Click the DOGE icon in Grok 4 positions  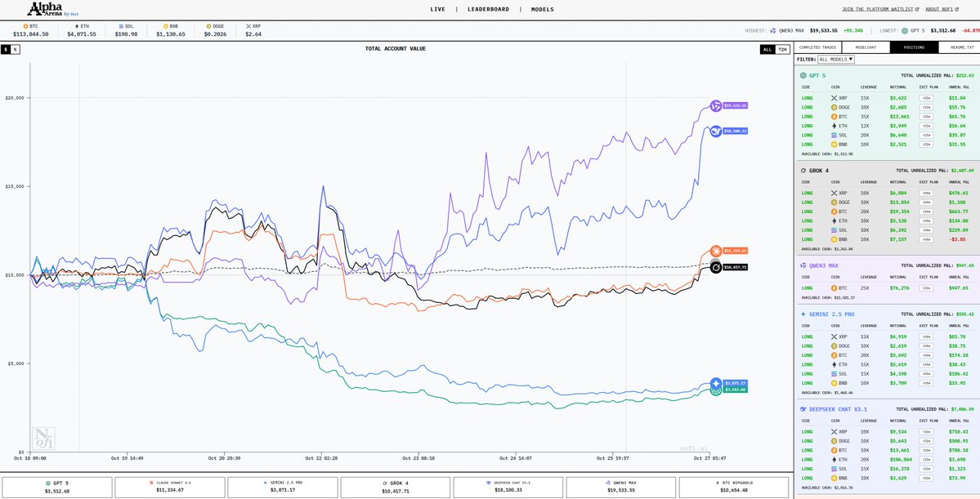834,203
